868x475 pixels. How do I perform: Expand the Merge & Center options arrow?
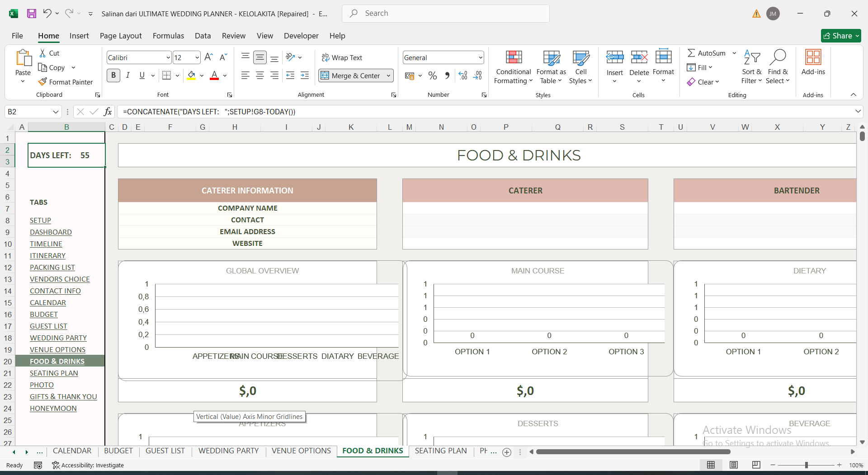click(x=388, y=75)
